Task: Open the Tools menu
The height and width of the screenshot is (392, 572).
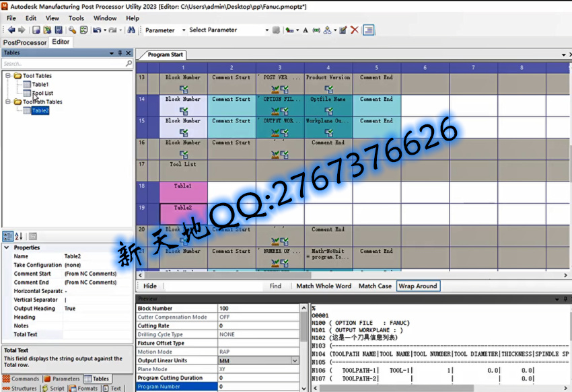Action: click(x=76, y=18)
